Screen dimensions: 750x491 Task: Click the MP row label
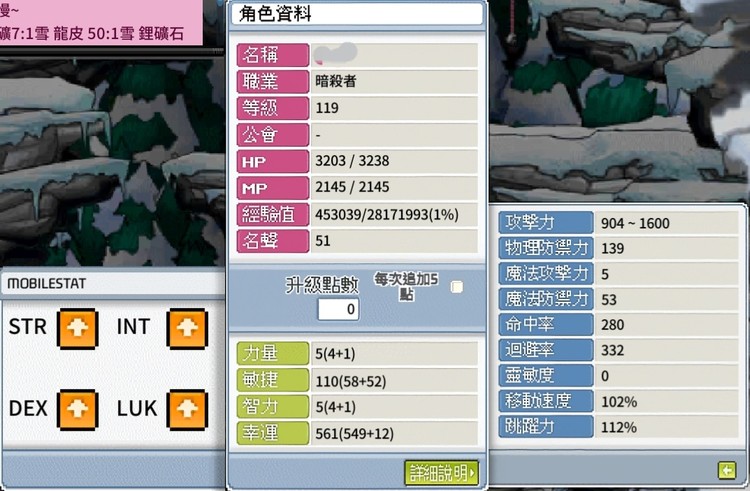point(273,188)
